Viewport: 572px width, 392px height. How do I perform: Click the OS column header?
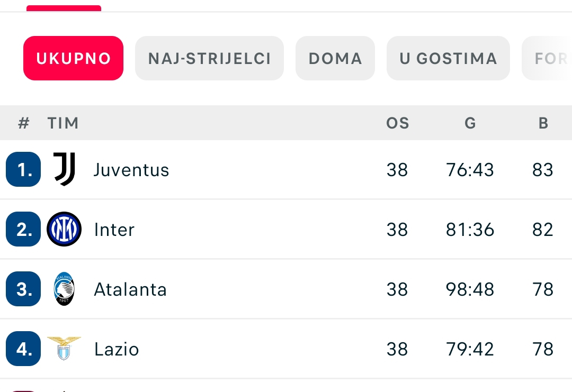(398, 123)
